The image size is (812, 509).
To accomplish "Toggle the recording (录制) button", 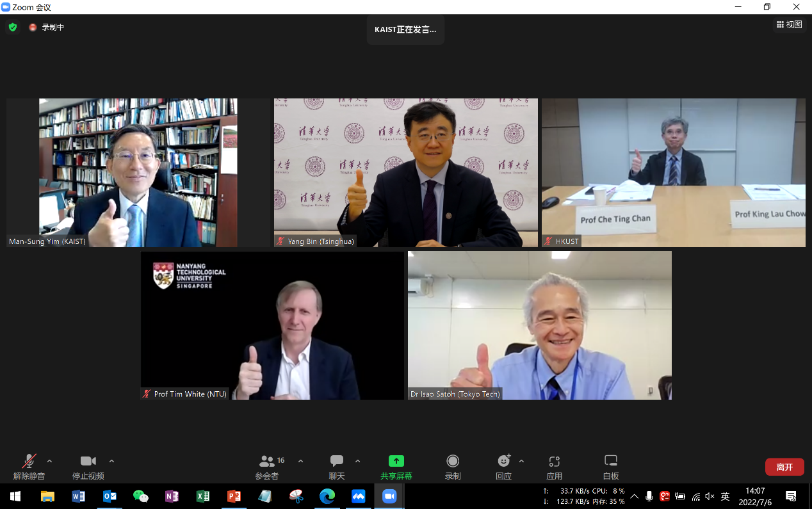I will point(453,466).
